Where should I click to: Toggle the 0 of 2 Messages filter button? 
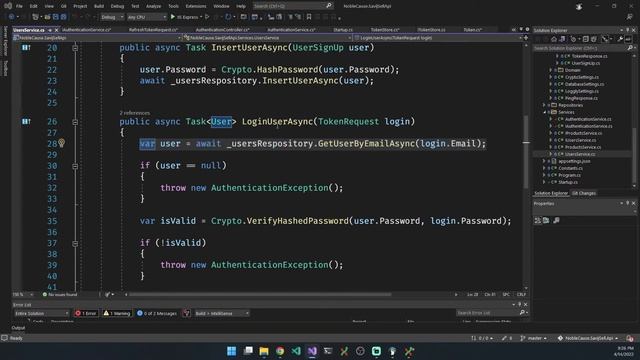[x=157, y=313]
